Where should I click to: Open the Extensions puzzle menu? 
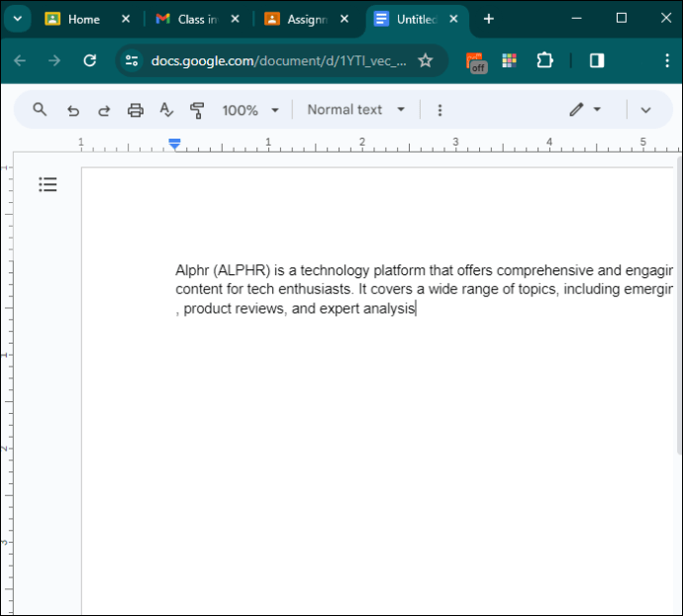point(544,60)
